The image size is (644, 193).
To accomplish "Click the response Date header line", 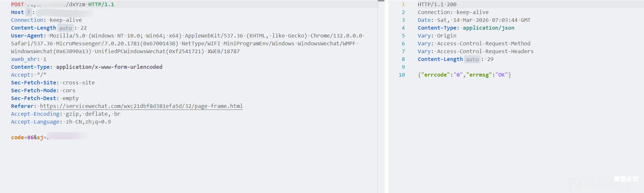I will pyautogui.click(x=474, y=20).
